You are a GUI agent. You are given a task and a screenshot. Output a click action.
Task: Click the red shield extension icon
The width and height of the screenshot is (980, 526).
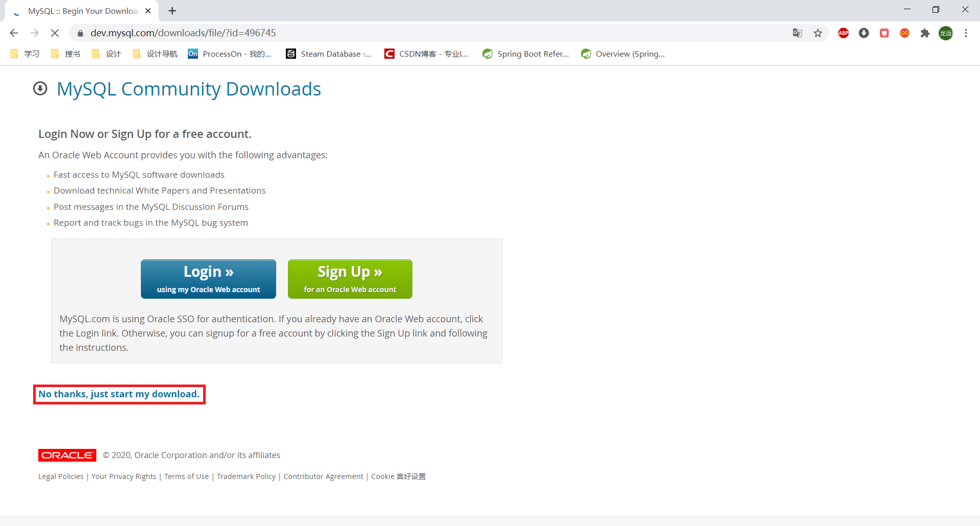pyautogui.click(x=884, y=33)
